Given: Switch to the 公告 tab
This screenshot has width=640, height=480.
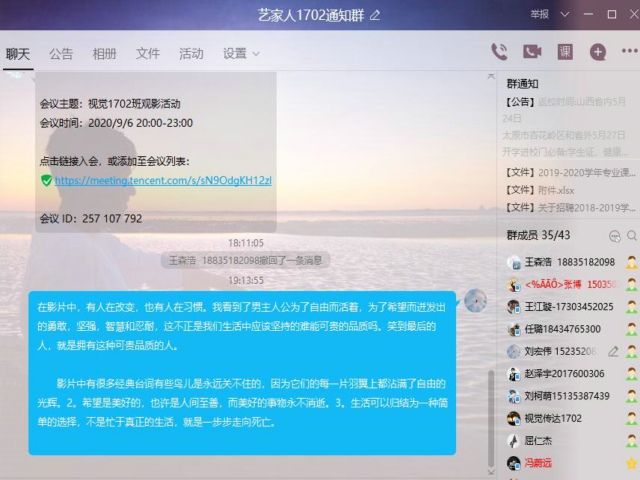Looking at the screenshot, I should tap(61, 53).
